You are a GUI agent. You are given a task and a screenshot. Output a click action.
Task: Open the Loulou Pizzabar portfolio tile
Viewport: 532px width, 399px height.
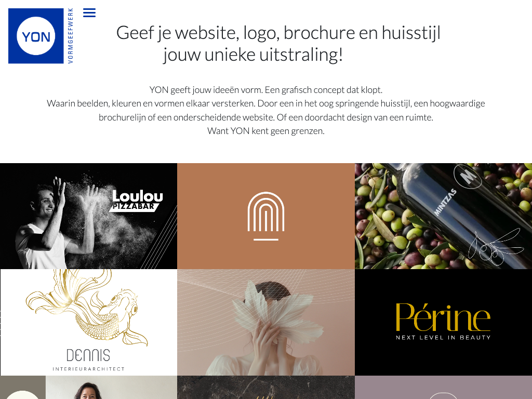pos(88,216)
